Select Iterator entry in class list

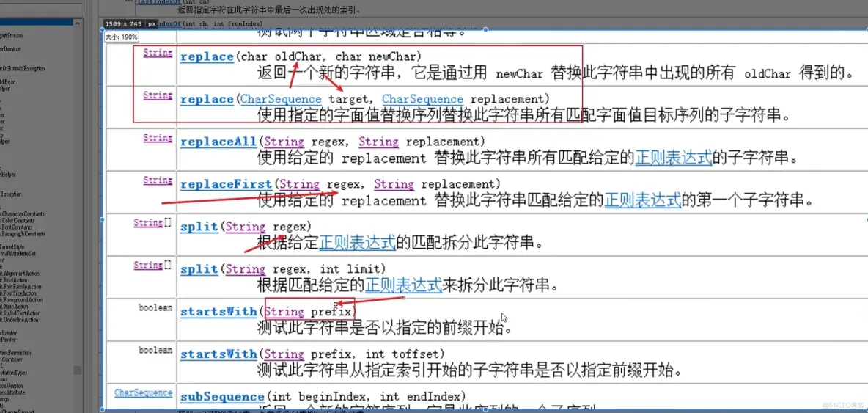point(10,48)
